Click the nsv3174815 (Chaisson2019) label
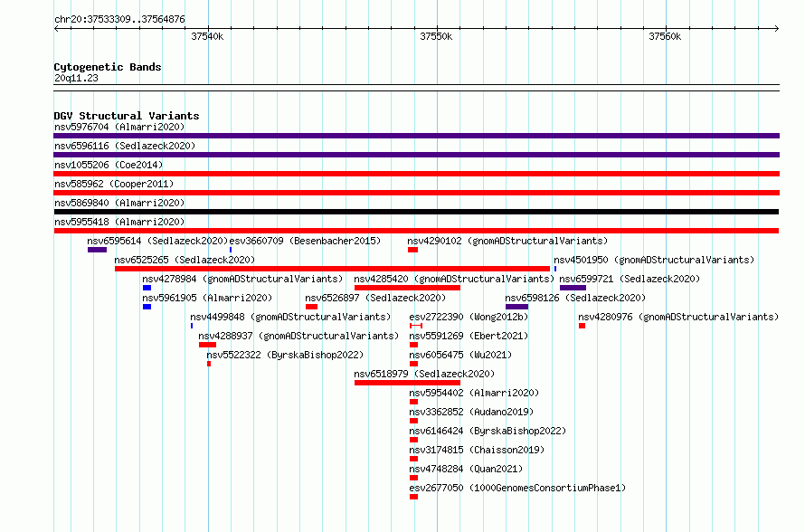805x532 pixels. pos(477,450)
